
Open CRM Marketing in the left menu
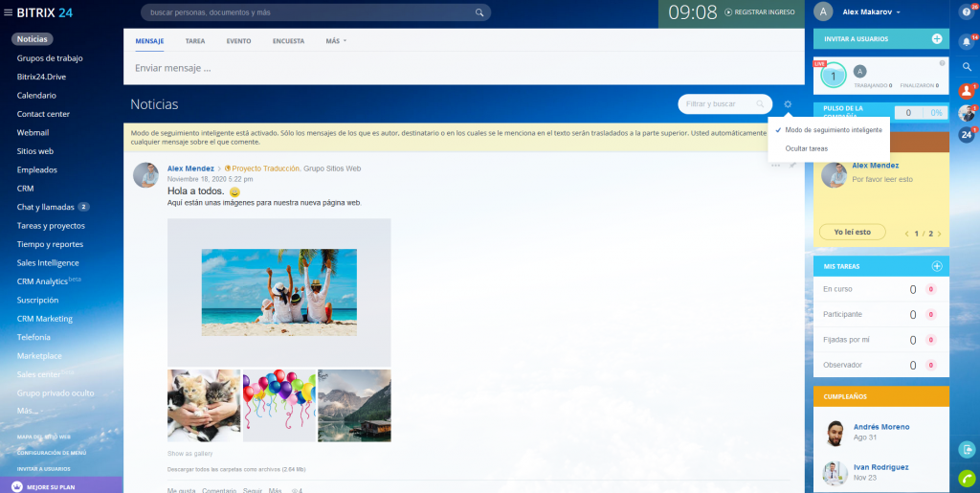coord(44,318)
